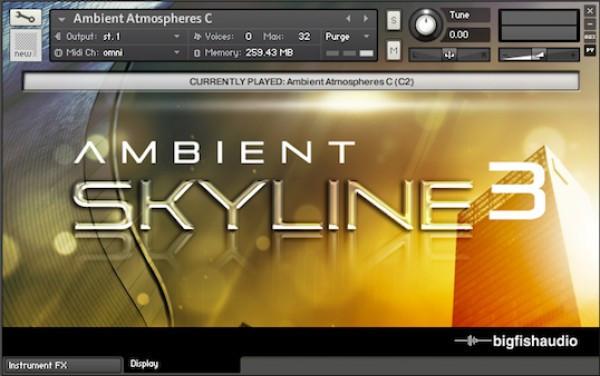Click the Midi Ch icon

(x=58, y=53)
